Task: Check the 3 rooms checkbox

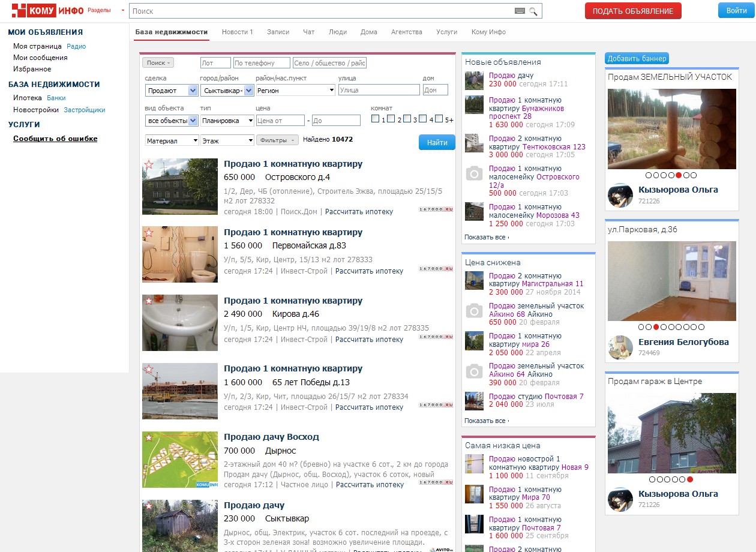Action: coord(407,119)
